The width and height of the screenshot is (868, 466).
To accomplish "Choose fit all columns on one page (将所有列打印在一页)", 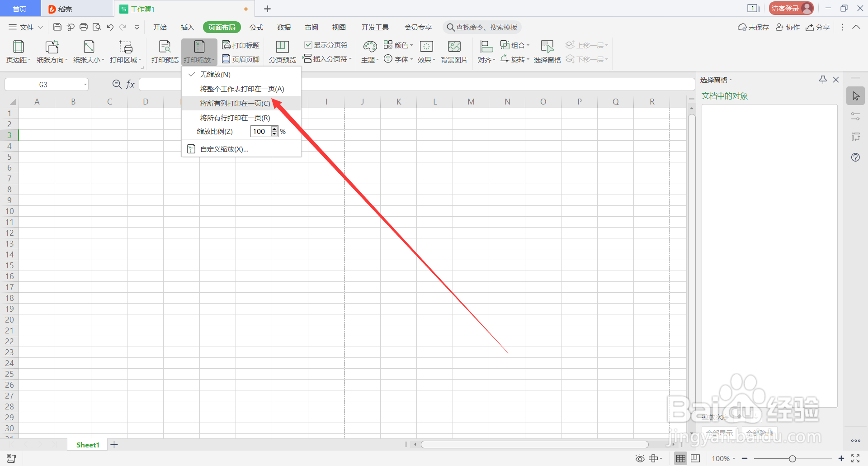I will [241, 103].
